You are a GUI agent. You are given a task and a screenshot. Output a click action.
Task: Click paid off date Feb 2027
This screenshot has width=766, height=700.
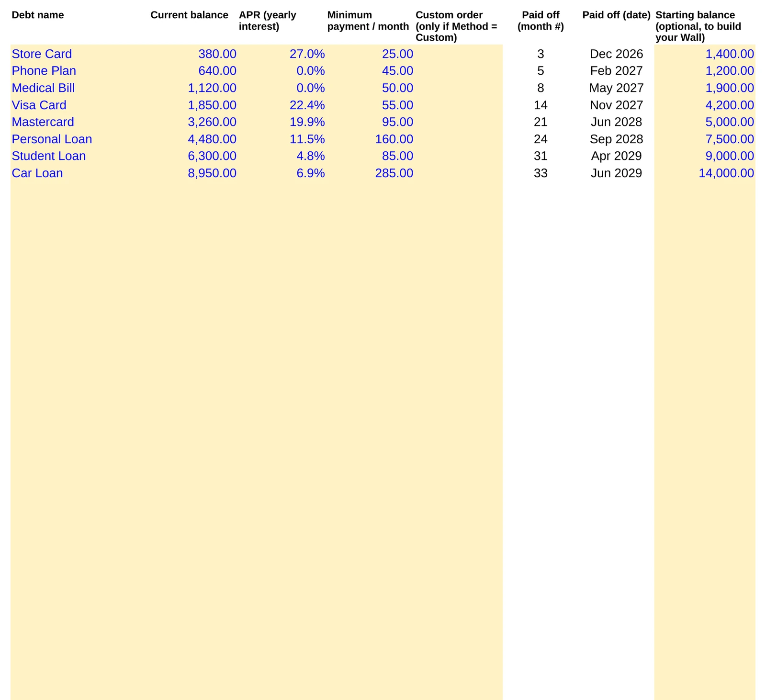[616, 71]
